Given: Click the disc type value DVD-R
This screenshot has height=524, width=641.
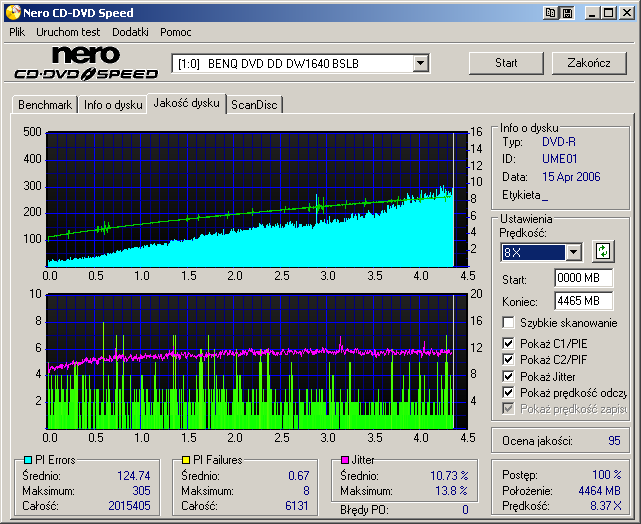Looking at the screenshot, I should coord(559,142).
